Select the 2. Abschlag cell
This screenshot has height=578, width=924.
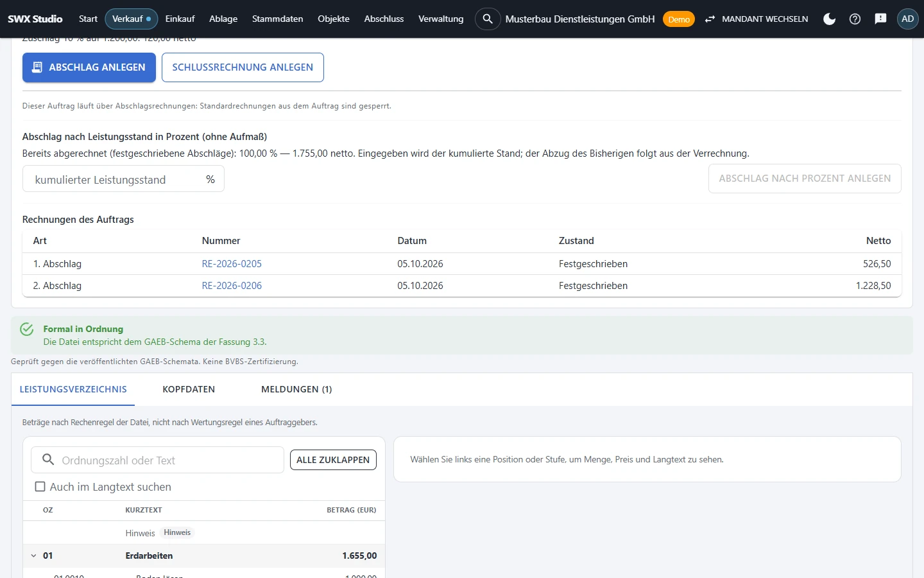coord(57,286)
